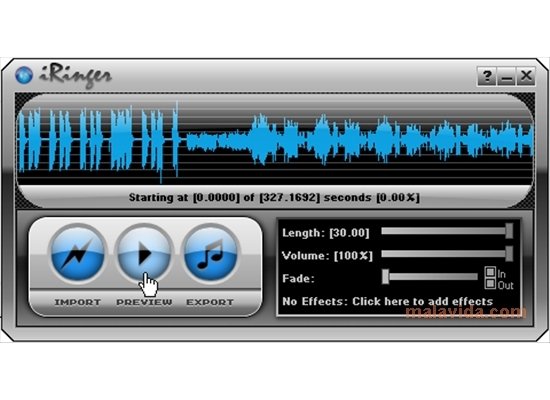Viewport: 550px width, 400px height.
Task: Click the IMPORT label
Action: pos(78,302)
